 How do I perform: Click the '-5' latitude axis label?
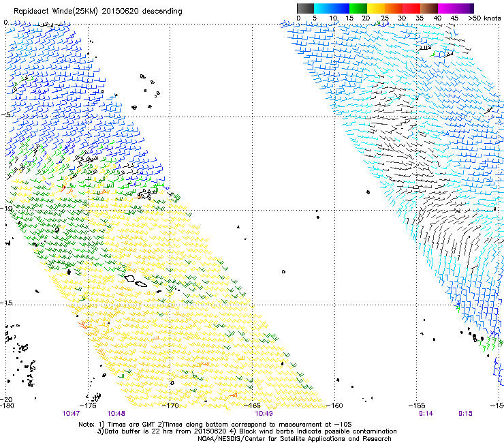tap(6, 115)
